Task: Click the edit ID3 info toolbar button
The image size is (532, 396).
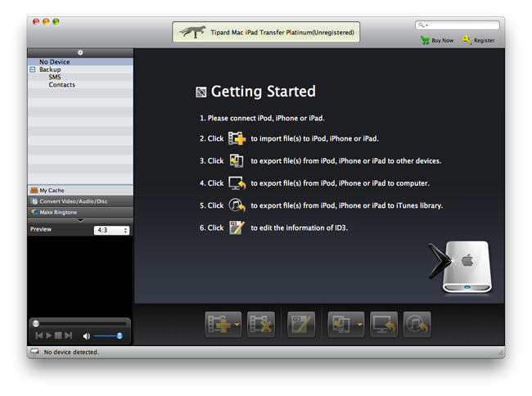Action: [301, 325]
